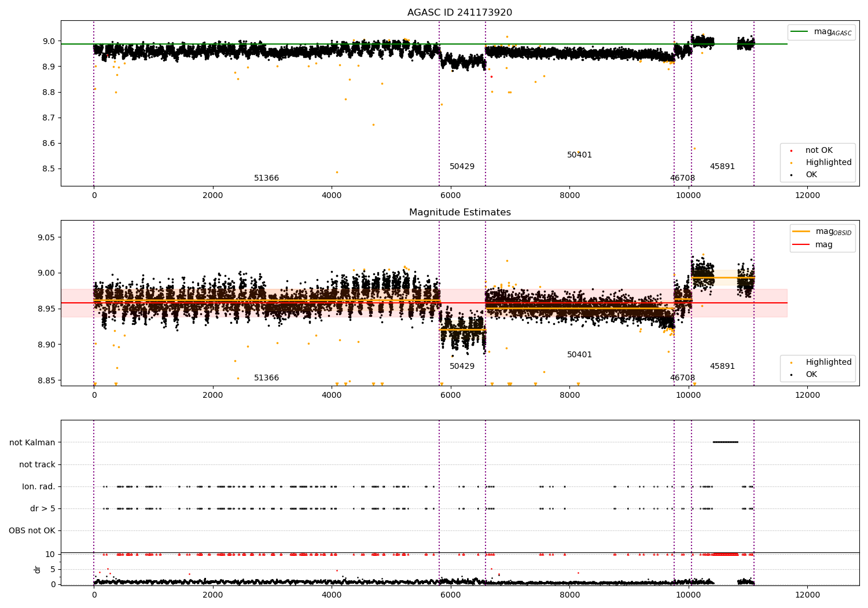Click the 8.85 y-axis tick label

point(46,380)
